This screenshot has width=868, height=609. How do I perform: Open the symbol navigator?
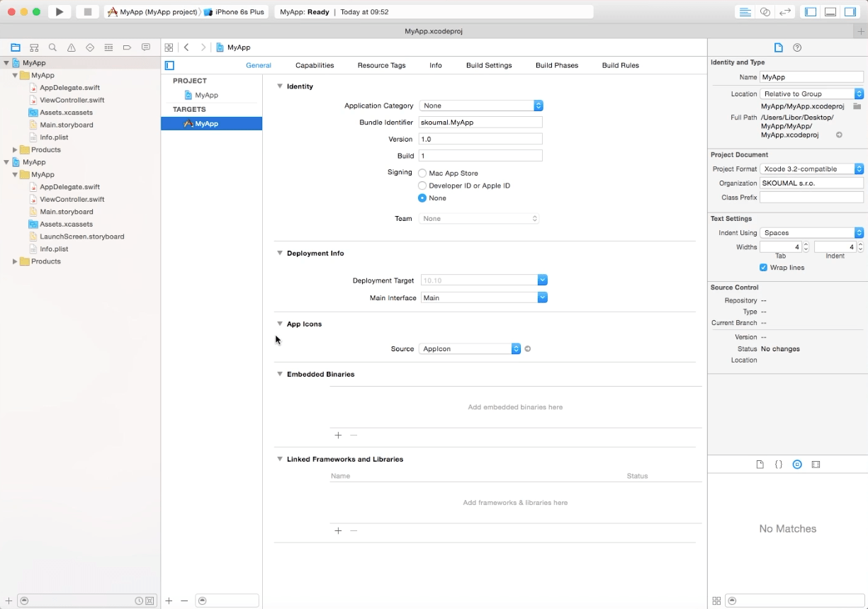point(34,47)
